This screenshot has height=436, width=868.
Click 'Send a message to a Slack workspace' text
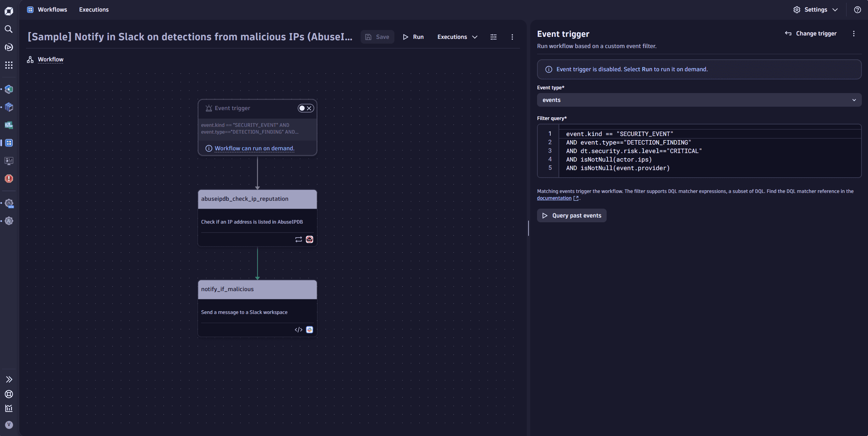[244, 312]
